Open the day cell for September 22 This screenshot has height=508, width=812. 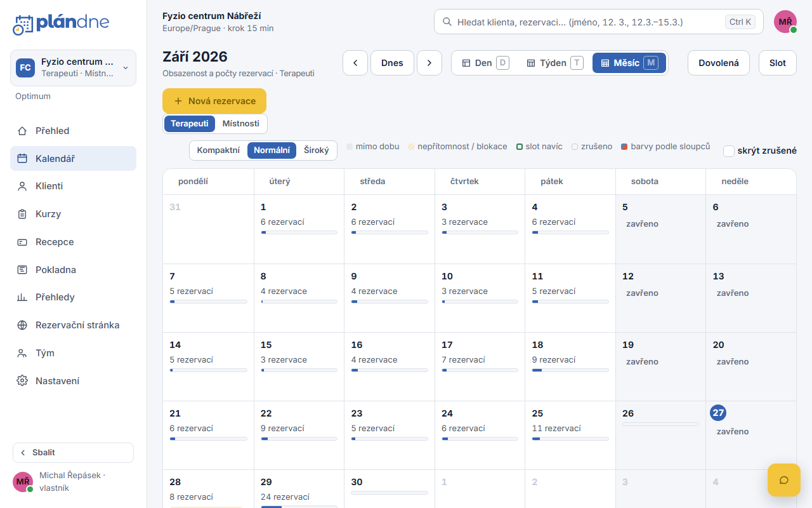coord(299,435)
